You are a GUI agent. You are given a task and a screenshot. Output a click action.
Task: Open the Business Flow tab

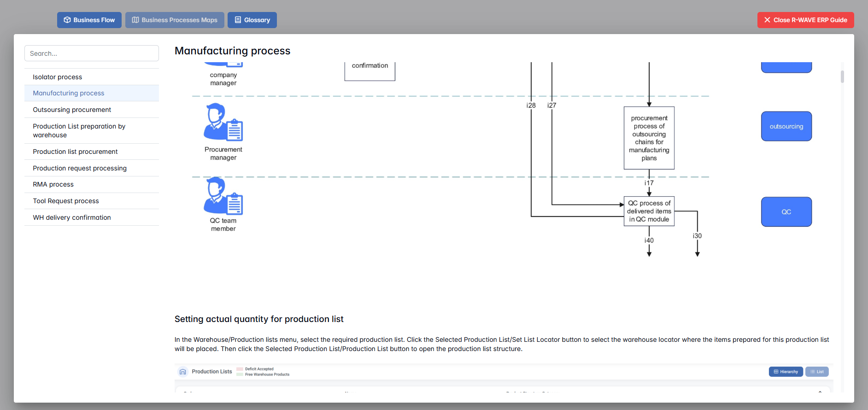89,20
